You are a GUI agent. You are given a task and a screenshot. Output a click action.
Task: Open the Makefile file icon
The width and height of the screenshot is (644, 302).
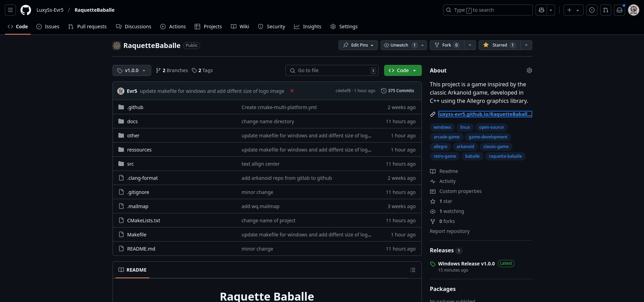121,234
